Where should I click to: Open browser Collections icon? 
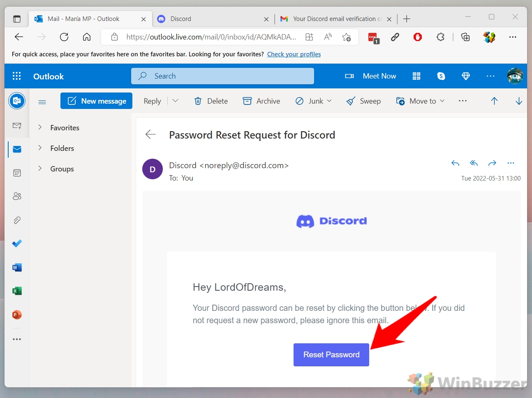coord(465,37)
